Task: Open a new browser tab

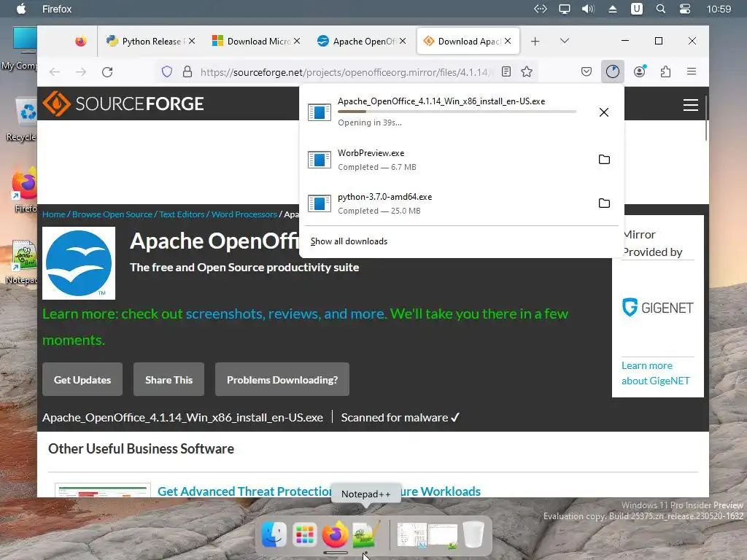Action: [x=535, y=42]
